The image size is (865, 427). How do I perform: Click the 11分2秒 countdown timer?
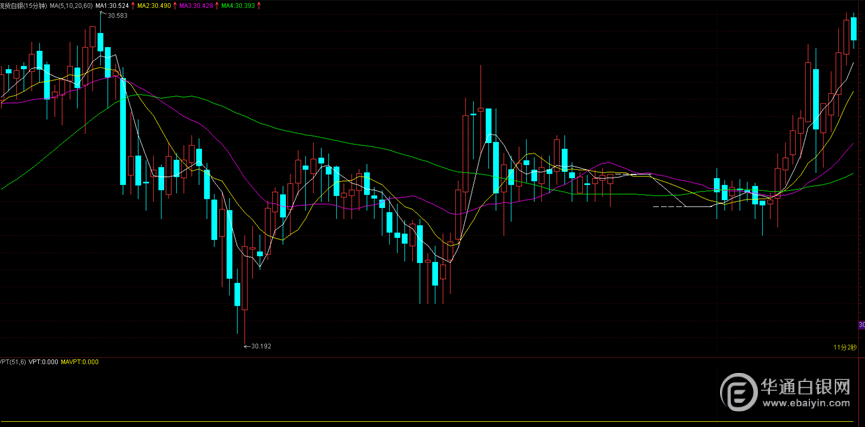click(x=845, y=346)
